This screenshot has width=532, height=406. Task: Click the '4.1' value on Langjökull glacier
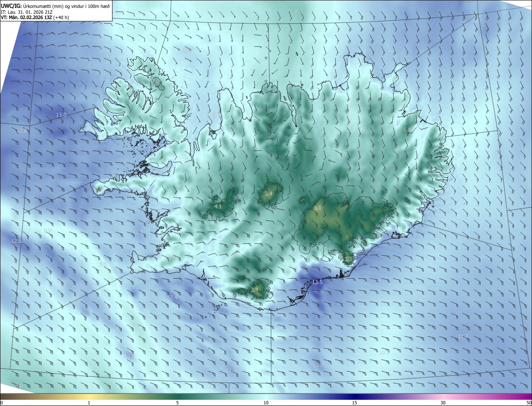[x=218, y=206]
